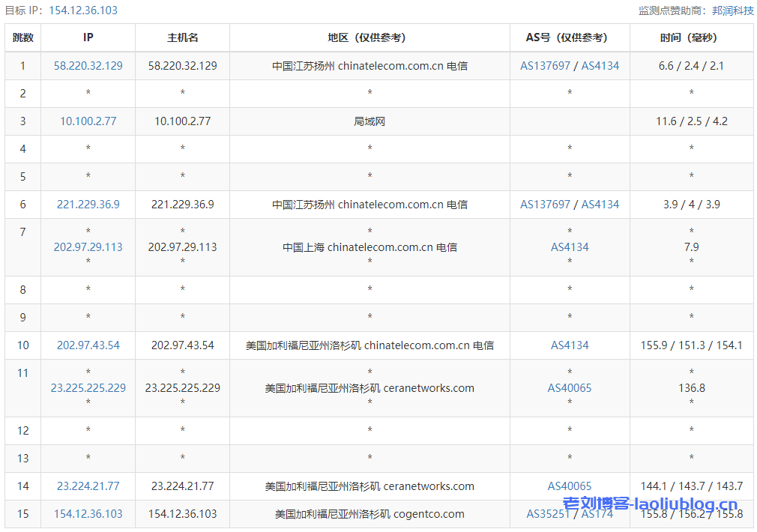Image resolution: width=757 pixels, height=532 pixels.
Task: Open AS40065 link in hop 11 row
Action: [570, 388]
